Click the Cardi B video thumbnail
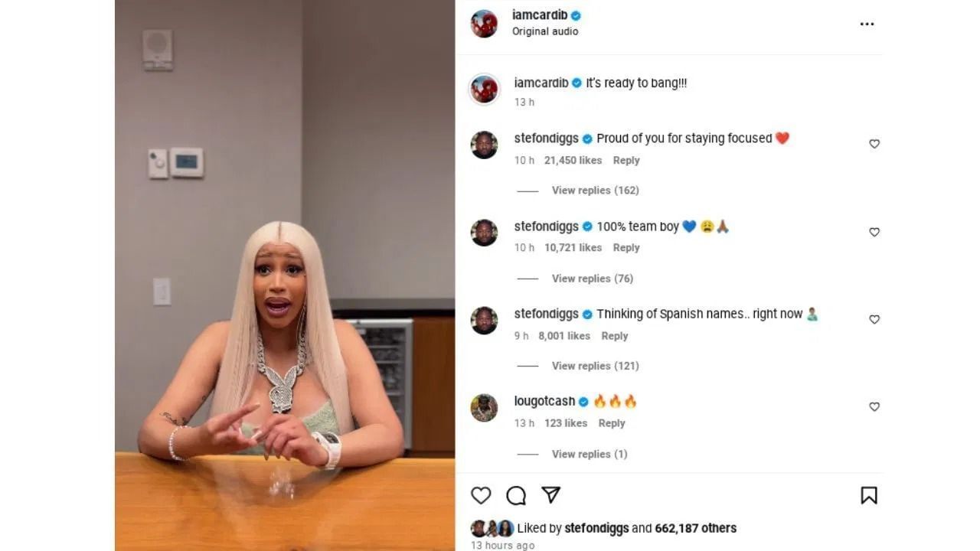 click(285, 275)
